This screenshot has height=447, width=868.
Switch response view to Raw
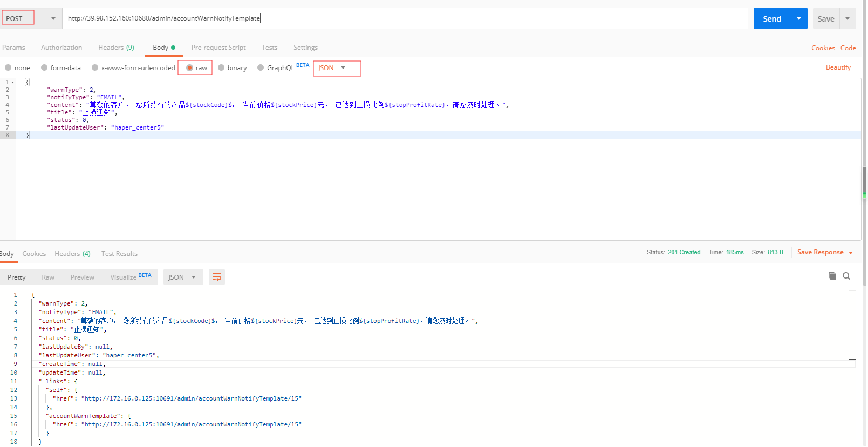coord(48,277)
